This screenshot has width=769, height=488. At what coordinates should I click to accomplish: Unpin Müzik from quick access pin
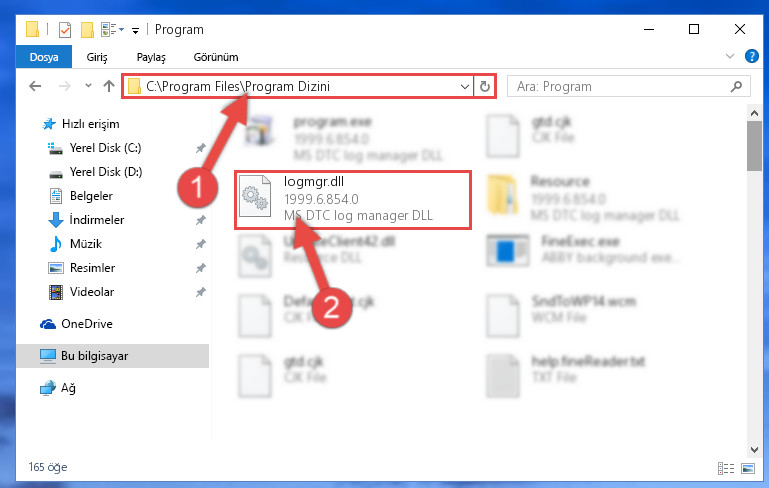pos(200,244)
